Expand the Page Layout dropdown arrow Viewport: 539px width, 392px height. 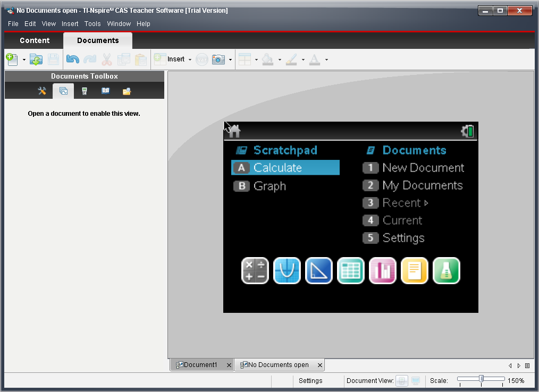256,60
